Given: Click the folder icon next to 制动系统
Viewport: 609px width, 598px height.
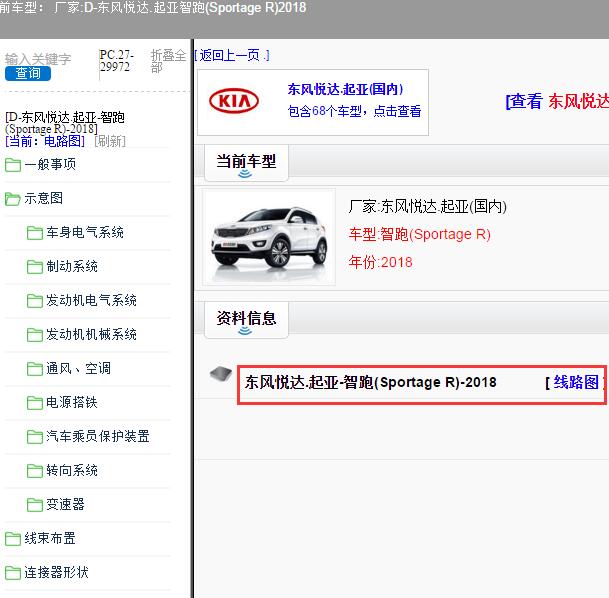Looking at the screenshot, I should click(35, 267).
